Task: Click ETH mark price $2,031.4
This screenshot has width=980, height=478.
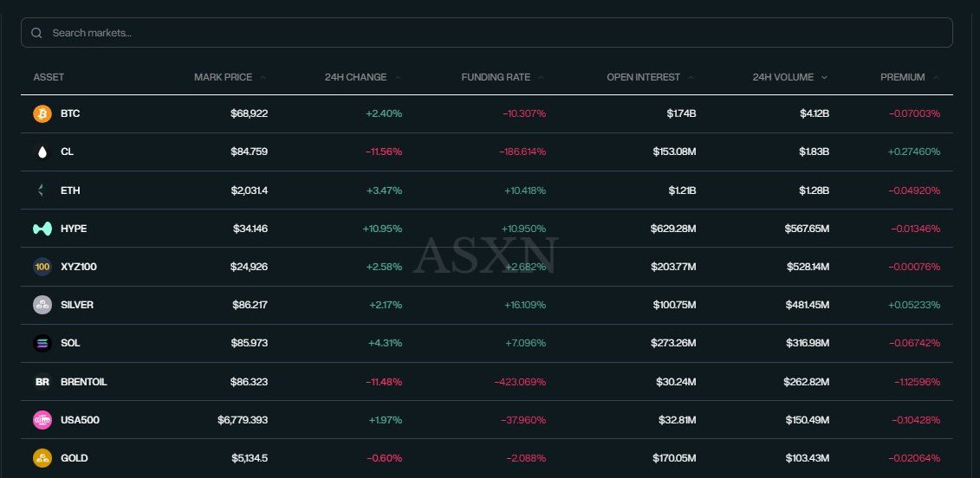Action: tap(250, 191)
